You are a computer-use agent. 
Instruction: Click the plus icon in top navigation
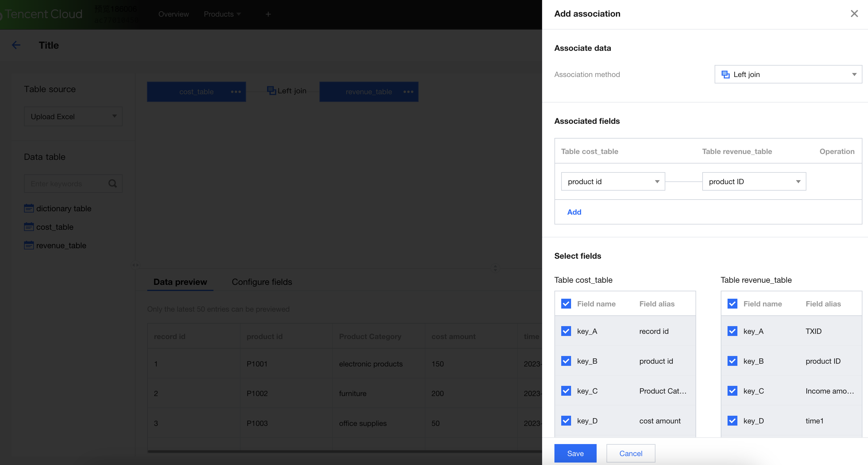coord(268,14)
